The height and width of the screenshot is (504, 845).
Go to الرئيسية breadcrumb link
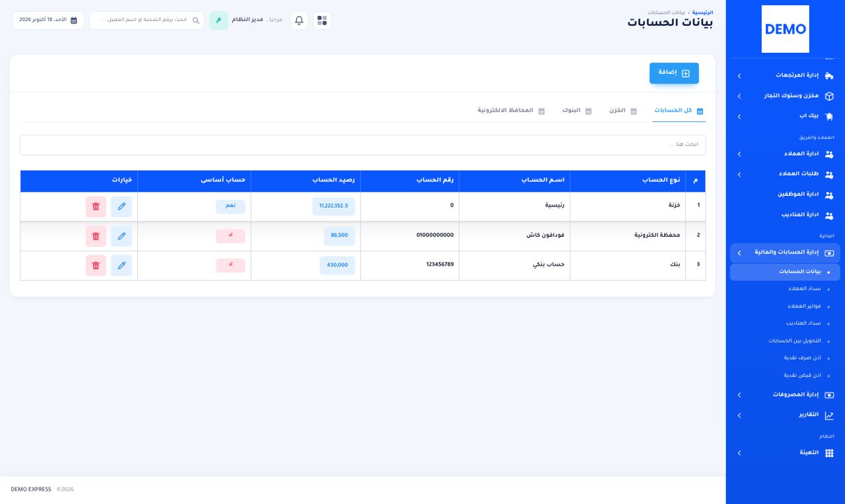702,13
